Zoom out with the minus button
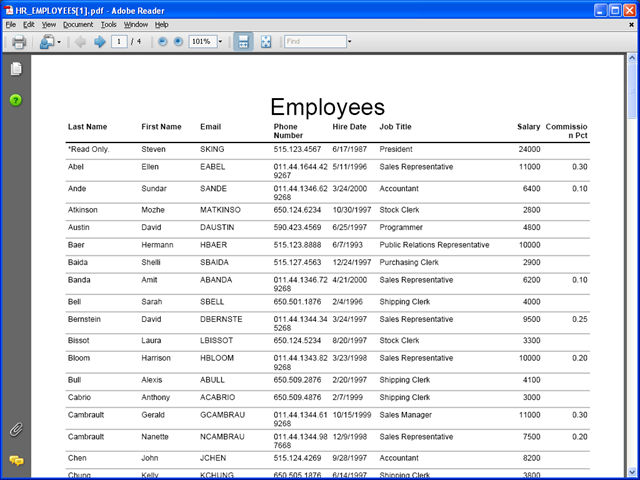Screen dimensions: 640x480 point(162,42)
